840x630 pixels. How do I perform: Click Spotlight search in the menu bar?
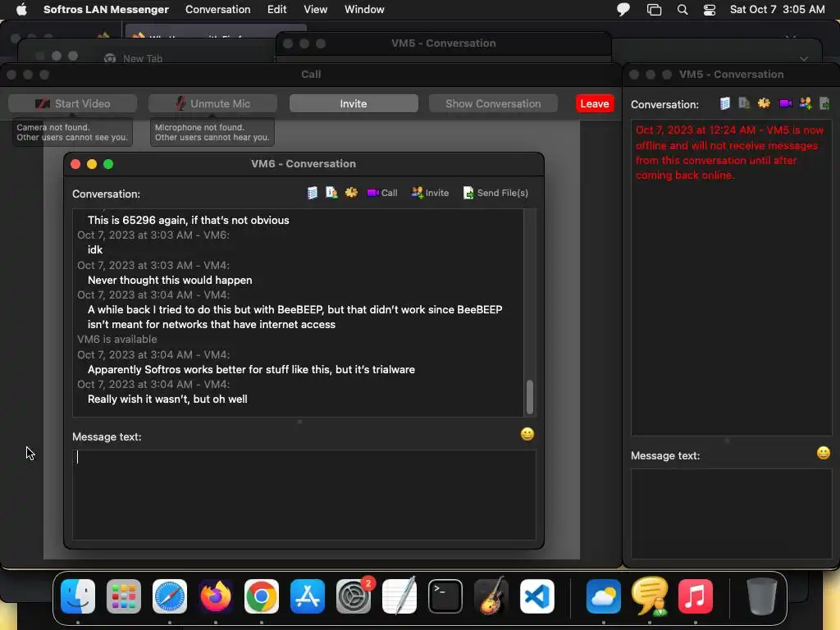click(x=682, y=10)
